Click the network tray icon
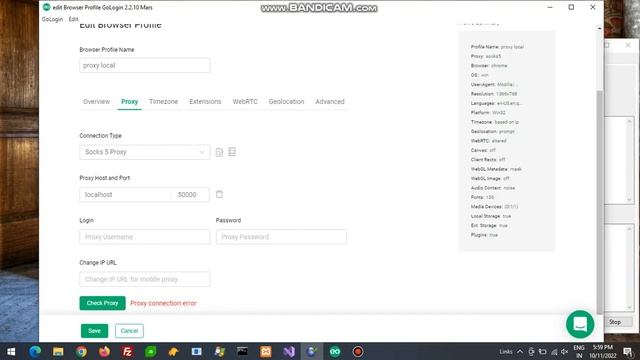Image resolution: width=640 pixels, height=360 pixels. [554, 351]
